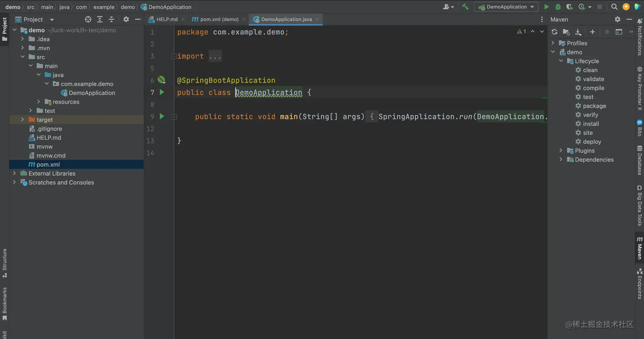This screenshot has width=644, height=339.
Task: Show more Maven toolbar actions chevron
Action: 631,32
